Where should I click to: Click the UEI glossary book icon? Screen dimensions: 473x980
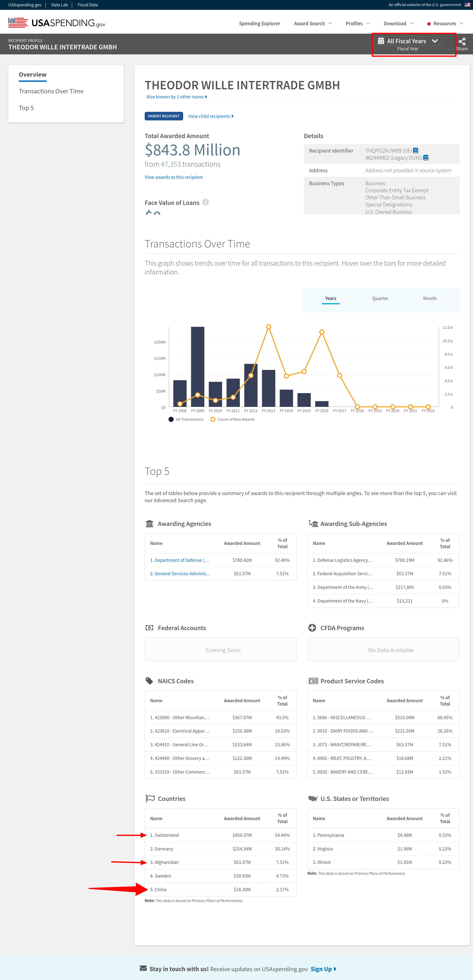(x=416, y=151)
